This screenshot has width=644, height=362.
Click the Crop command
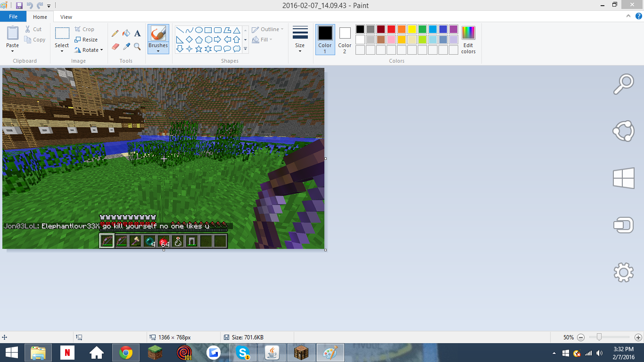(x=84, y=29)
